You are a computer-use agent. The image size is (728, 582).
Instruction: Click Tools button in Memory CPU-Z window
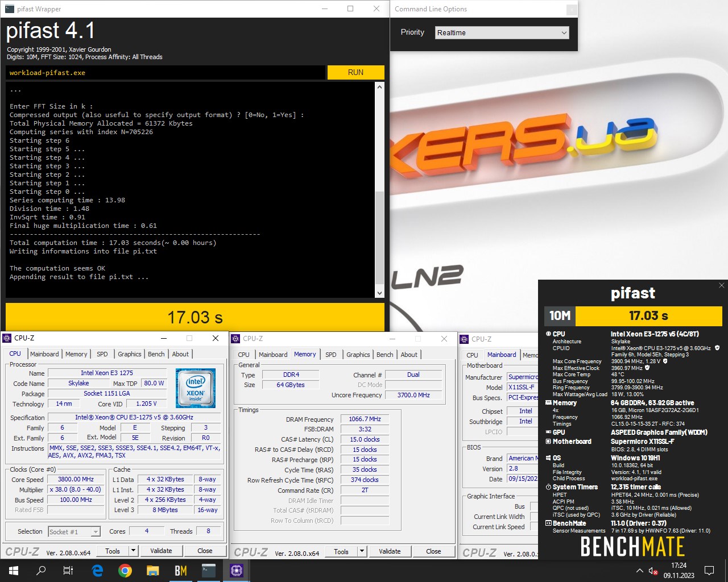(x=341, y=551)
